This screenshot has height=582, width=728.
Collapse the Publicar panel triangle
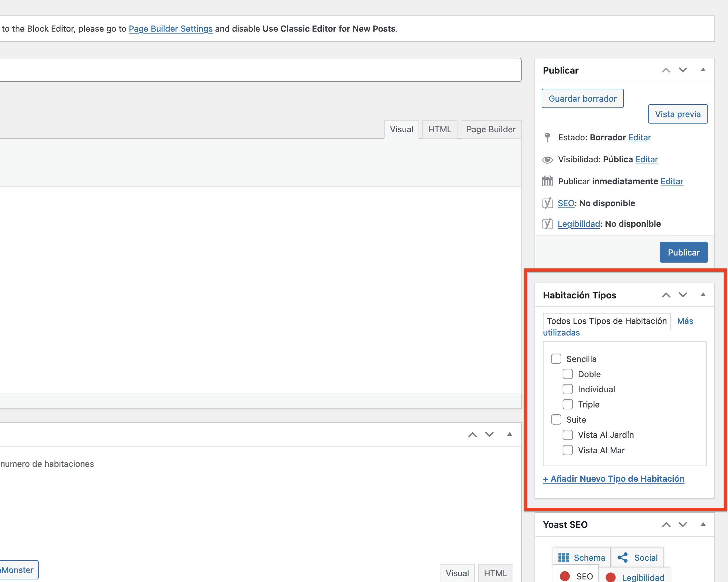[x=703, y=70]
